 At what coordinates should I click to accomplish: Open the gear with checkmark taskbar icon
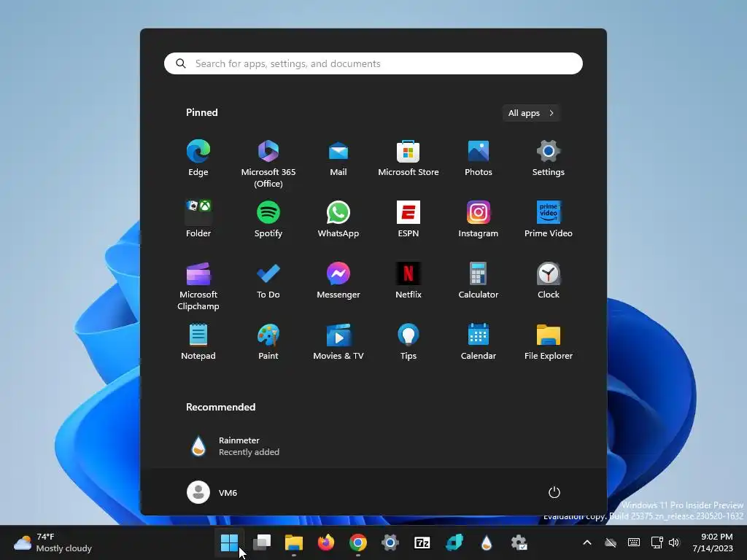tap(519, 542)
